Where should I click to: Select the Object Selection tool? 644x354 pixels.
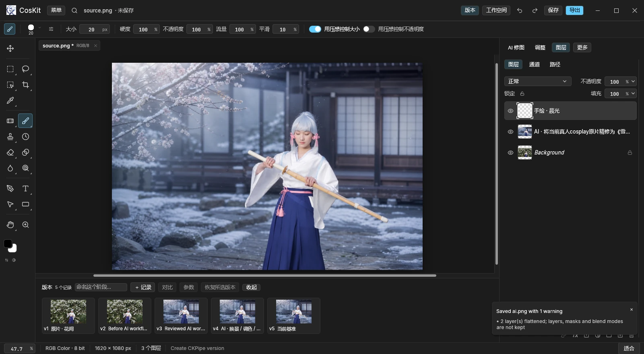coord(10,85)
